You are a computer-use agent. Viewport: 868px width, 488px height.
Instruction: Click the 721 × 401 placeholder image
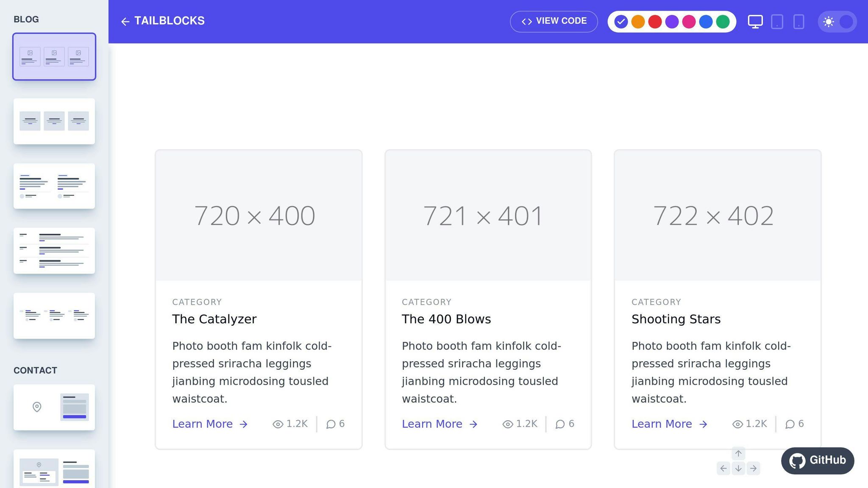pos(488,215)
